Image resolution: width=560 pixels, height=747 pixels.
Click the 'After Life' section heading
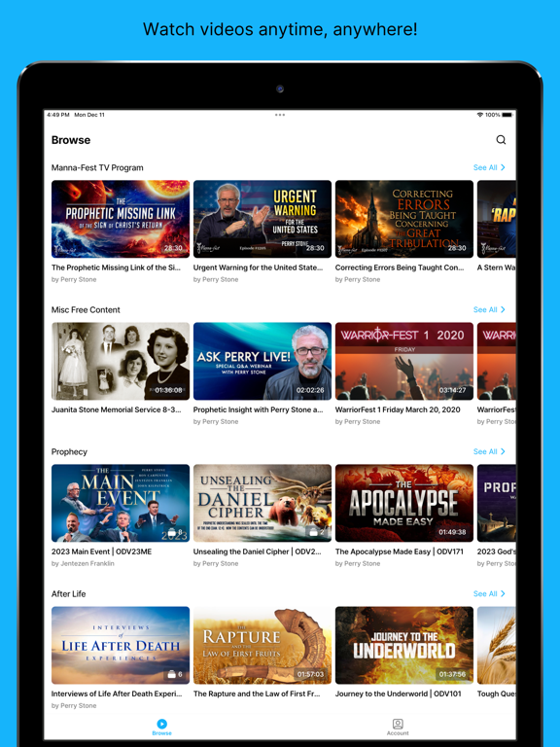click(x=69, y=593)
